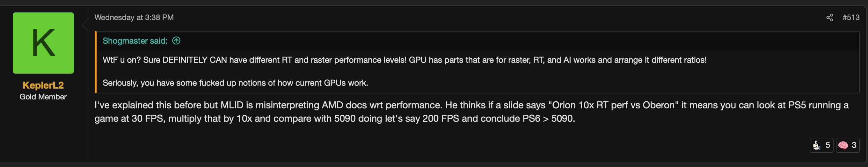868x167 pixels.
Task: Click the "Wednesday at 3:38 PM" timestamp
Action: (134, 18)
